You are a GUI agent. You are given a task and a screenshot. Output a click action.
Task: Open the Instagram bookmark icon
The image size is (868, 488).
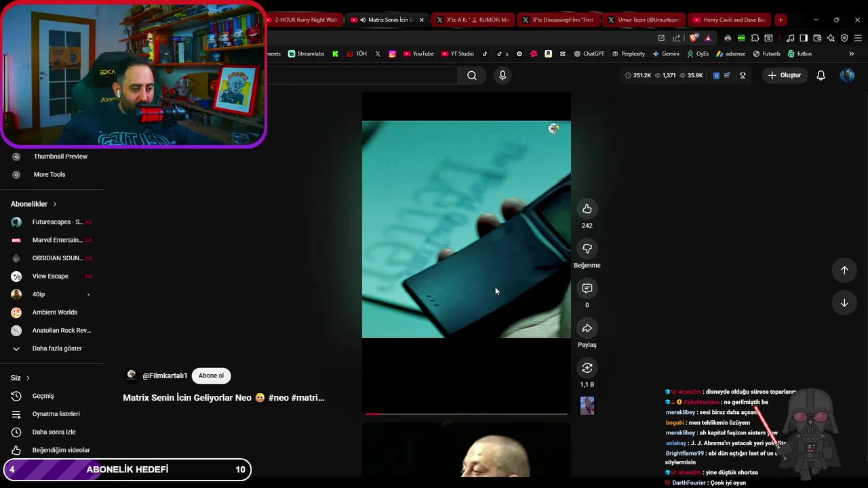[392, 54]
